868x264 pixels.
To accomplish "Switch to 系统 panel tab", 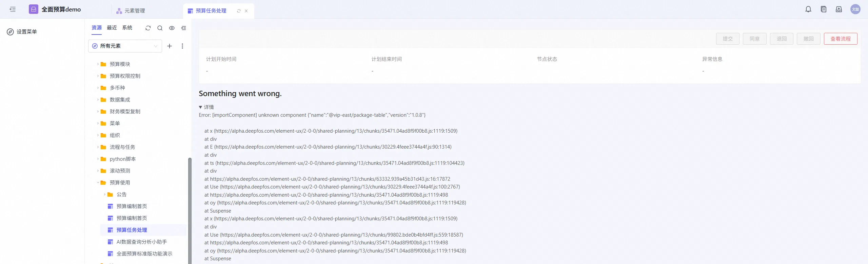I will coord(127,28).
